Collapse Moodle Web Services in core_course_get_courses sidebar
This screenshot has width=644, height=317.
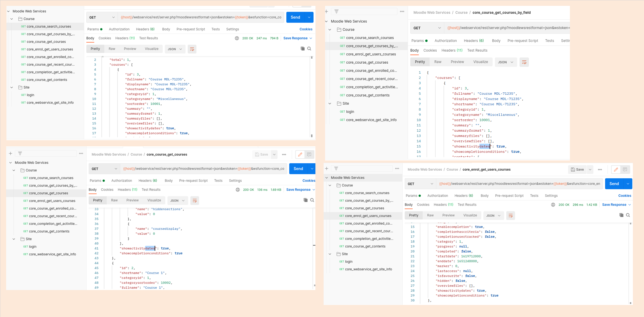[x=11, y=163]
